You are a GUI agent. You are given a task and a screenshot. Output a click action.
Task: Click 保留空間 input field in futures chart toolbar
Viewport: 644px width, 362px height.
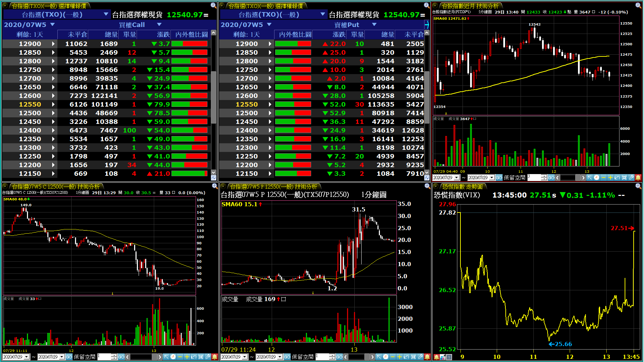(534, 178)
